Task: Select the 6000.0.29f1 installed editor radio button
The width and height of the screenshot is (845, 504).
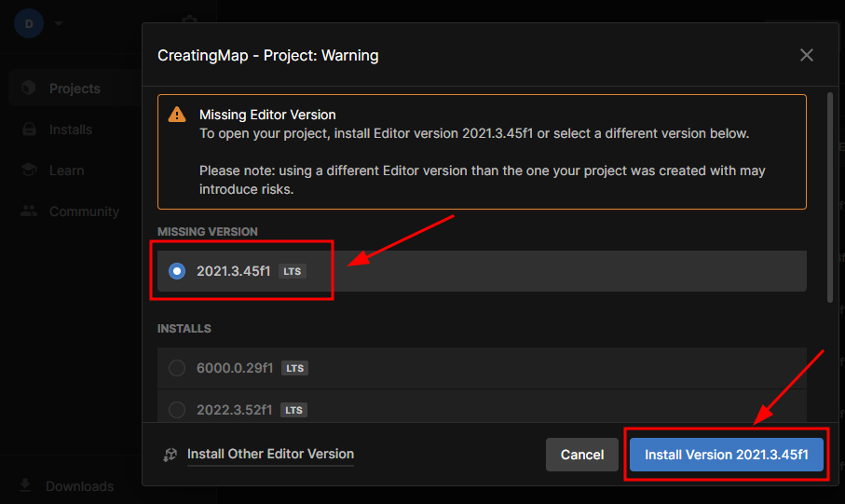Action: (x=177, y=368)
